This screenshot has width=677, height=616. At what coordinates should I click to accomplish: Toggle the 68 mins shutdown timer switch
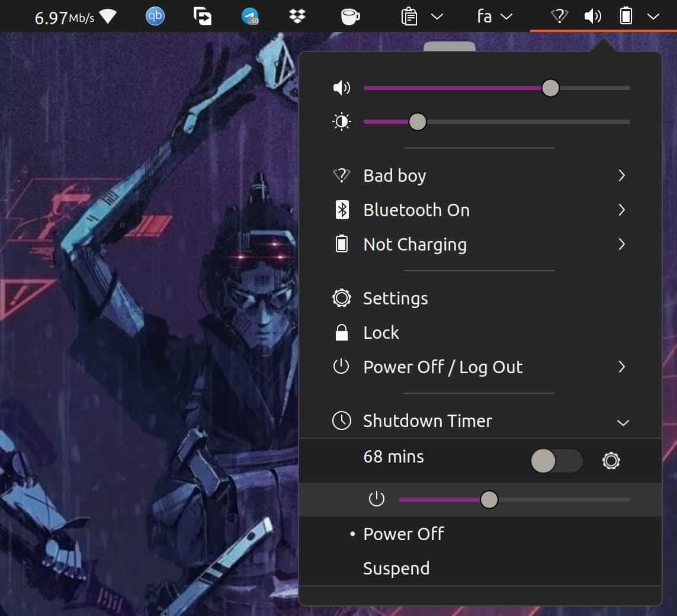[x=557, y=461]
